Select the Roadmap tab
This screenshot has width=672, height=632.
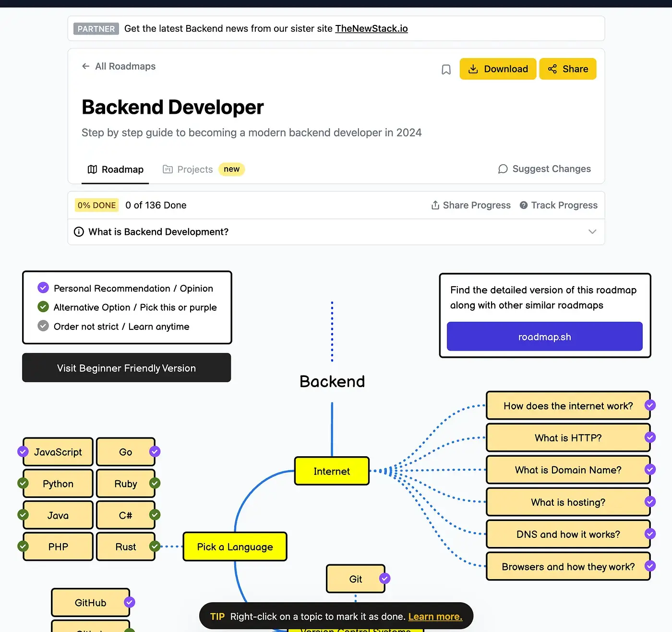click(x=122, y=169)
